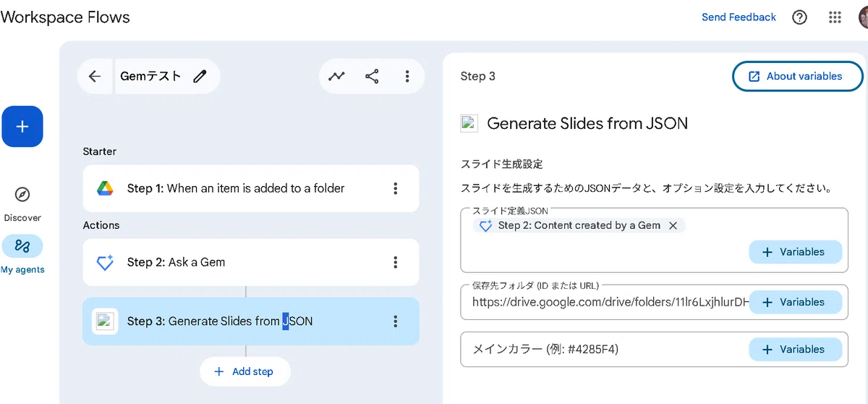Add Variables to メインカラー field
The width and height of the screenshot is (868, 404).
(796, 349)
